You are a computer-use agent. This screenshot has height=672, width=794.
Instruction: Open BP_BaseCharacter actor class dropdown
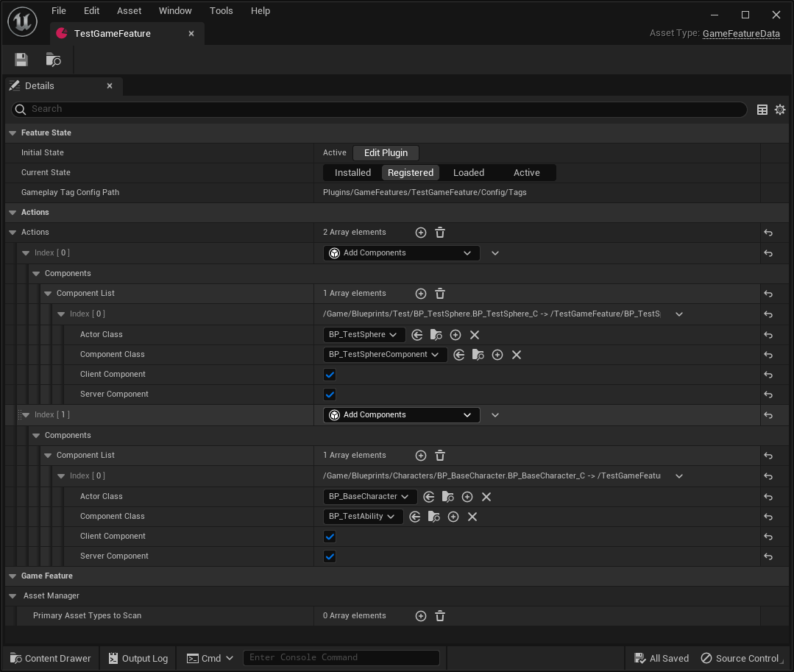click(369, 496)
